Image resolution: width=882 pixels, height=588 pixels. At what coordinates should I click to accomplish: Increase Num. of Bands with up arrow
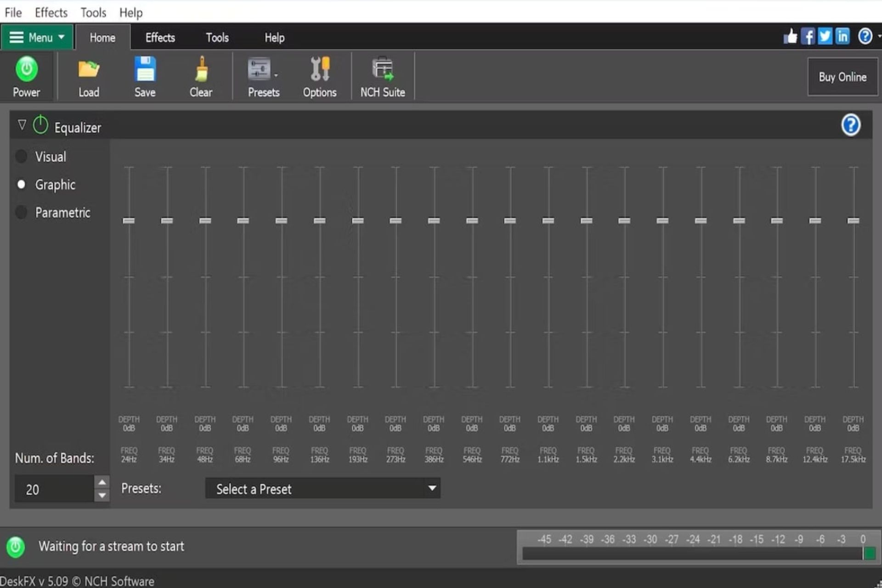click(102, 482)
